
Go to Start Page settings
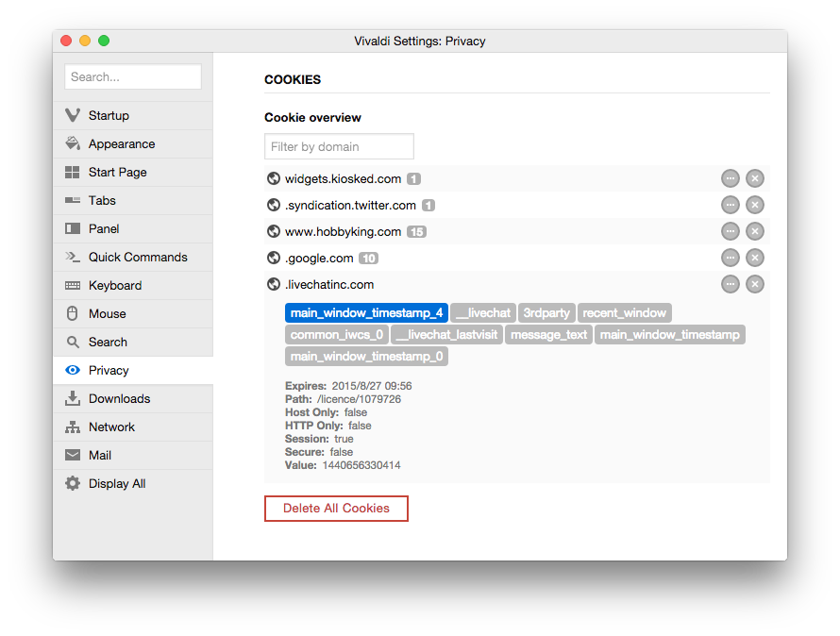click(133, 172)
